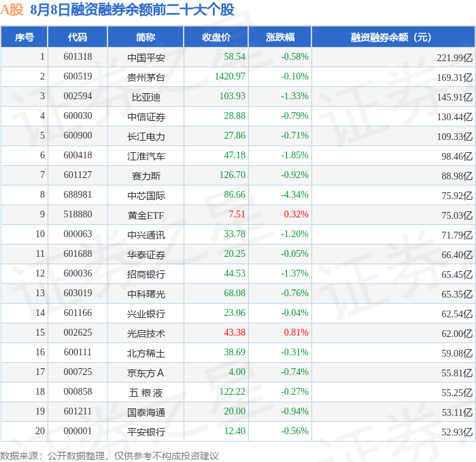Click change value -1.85%
The height and width of the screenshot is (462, 476).
click(x=294, y=155)
